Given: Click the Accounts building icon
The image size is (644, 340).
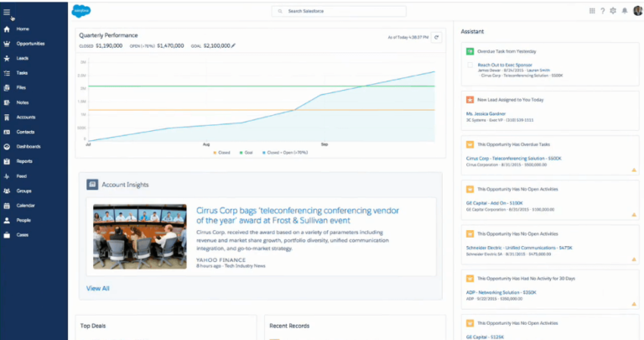Looking at the screenshot, I should (x=7, y=118).
